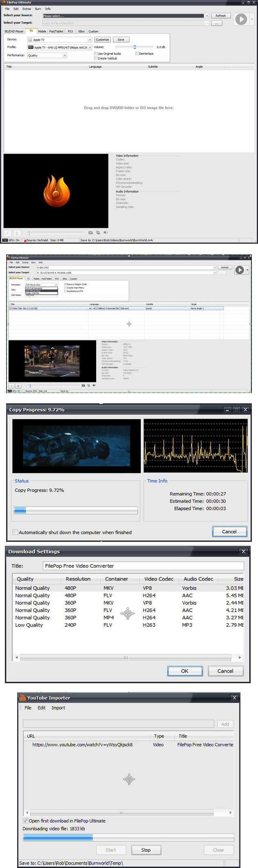Click the camera snapshot icon below the workout video preview
Screen dimensions: 258x868
[x=84, y=385]
